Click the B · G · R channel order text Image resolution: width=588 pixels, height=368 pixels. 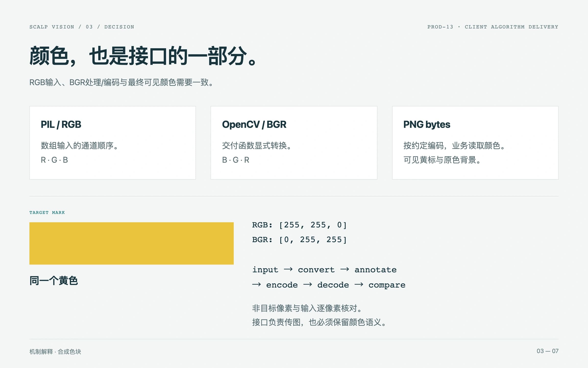click(236, 160)
